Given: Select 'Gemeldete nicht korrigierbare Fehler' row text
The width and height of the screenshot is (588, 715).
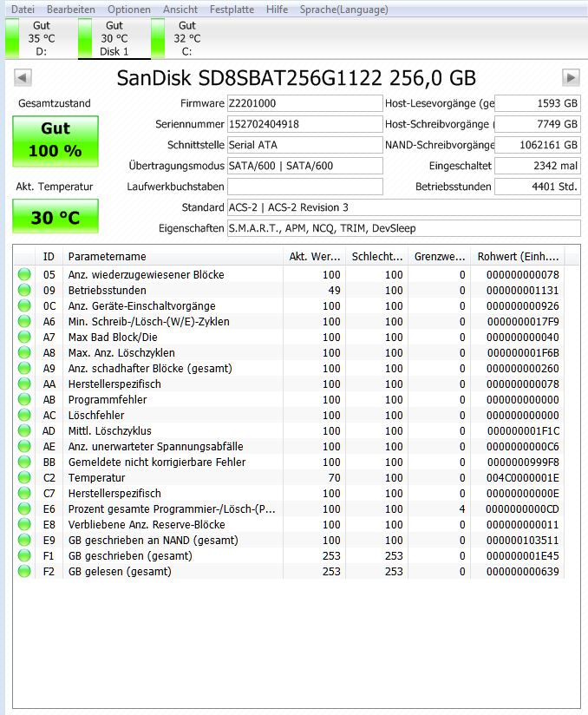Looking at the screenshot, I should (157, 462).
